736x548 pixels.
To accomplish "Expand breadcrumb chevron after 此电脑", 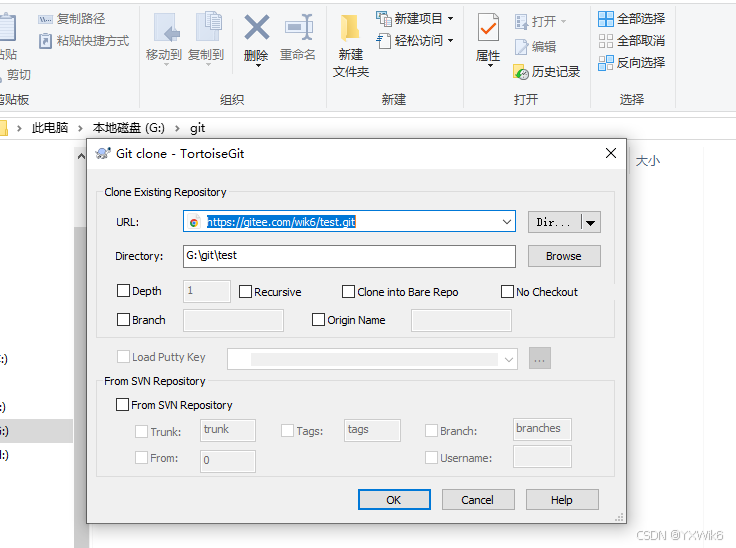I will (x=81, y=128).
